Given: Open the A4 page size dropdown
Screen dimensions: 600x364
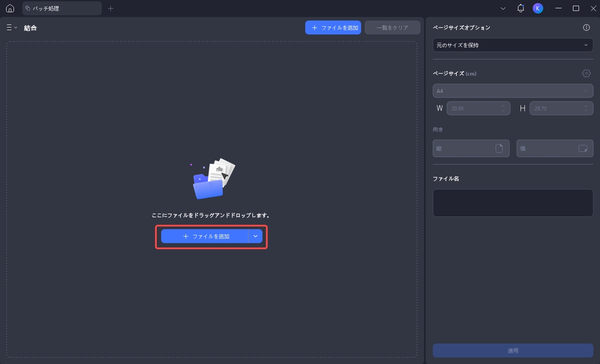Looking at the screenshot, I should click(x=513, y=91).
